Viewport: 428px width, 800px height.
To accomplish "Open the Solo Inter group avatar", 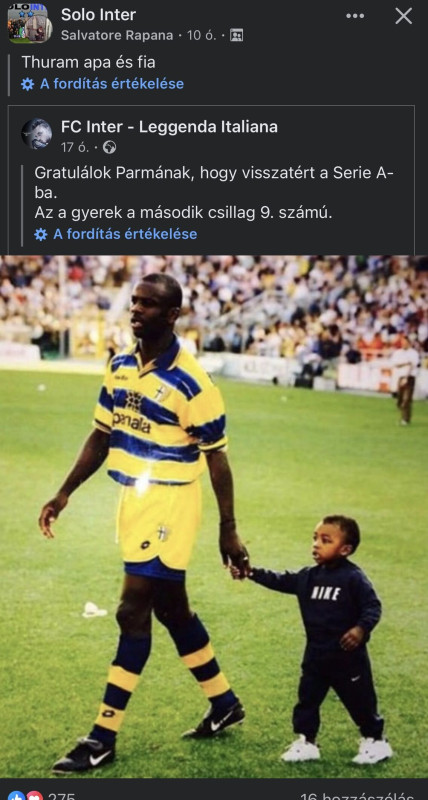I will [x=30, y=23].
